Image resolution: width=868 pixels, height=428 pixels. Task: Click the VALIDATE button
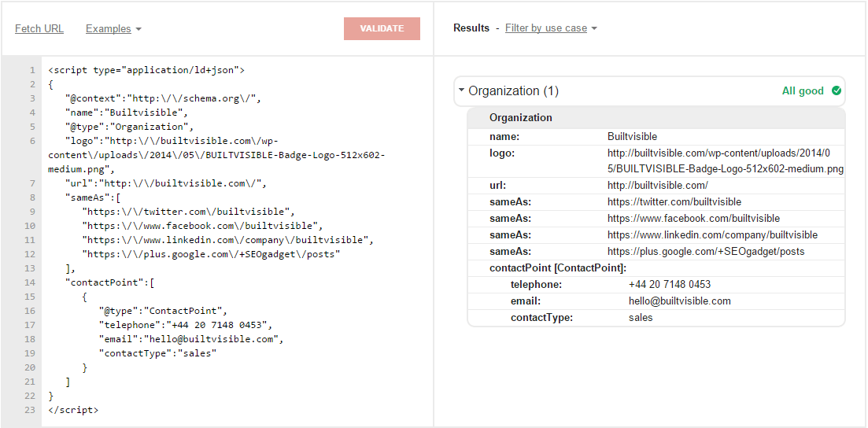click(382, 29)
